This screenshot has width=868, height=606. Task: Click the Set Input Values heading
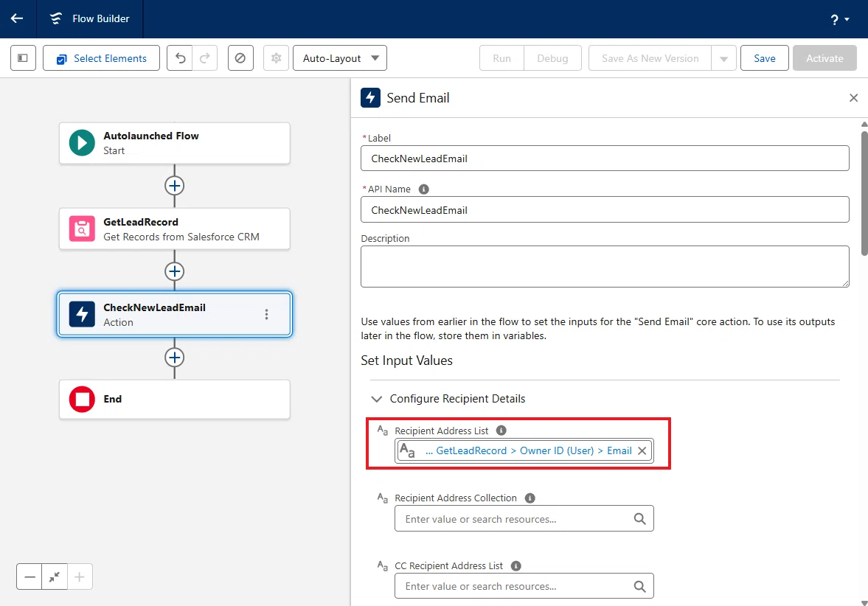coord(406,361)
